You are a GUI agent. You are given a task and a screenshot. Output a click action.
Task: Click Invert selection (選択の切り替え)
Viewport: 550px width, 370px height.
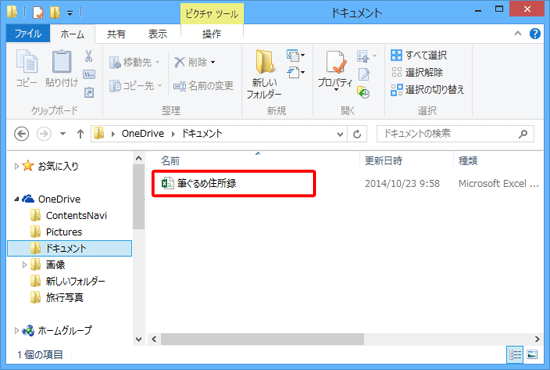point(427,90)
